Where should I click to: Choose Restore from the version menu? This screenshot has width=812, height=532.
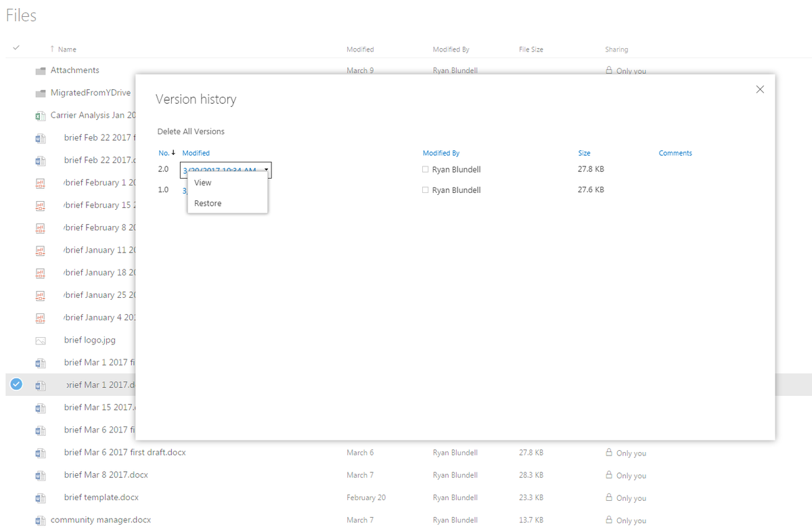pyautogui.click(x=208, y=202)
